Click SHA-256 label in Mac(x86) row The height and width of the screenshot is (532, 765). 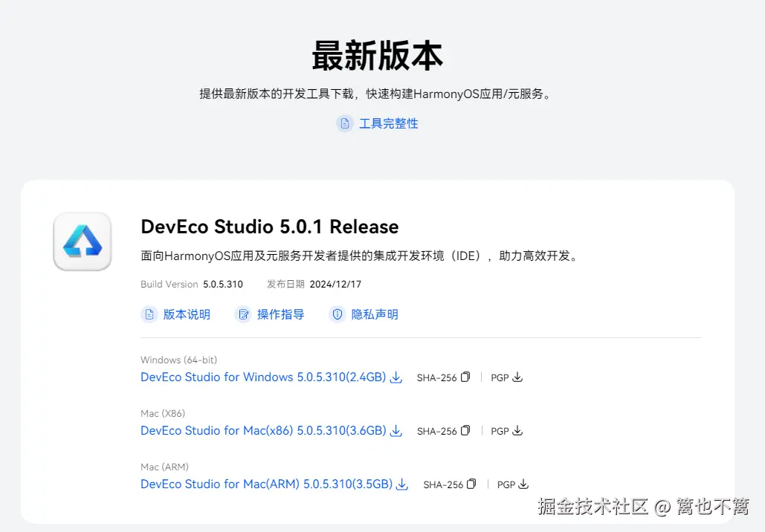(436, 432)
